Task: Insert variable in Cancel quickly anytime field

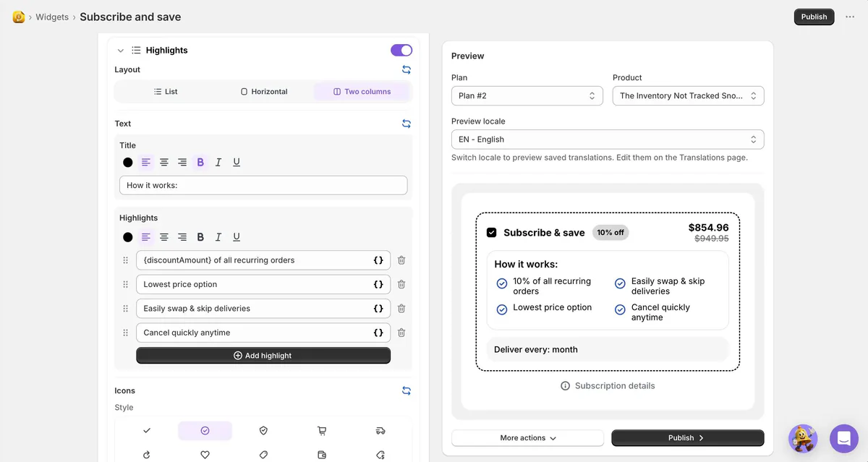Action: point(378,333)
